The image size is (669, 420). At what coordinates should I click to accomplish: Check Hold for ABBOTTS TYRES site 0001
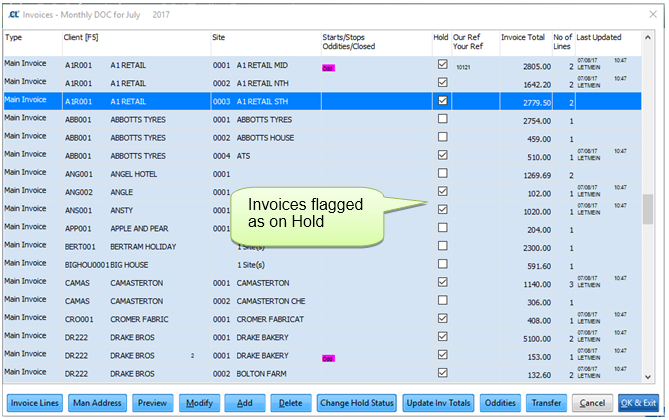[442, 118]
